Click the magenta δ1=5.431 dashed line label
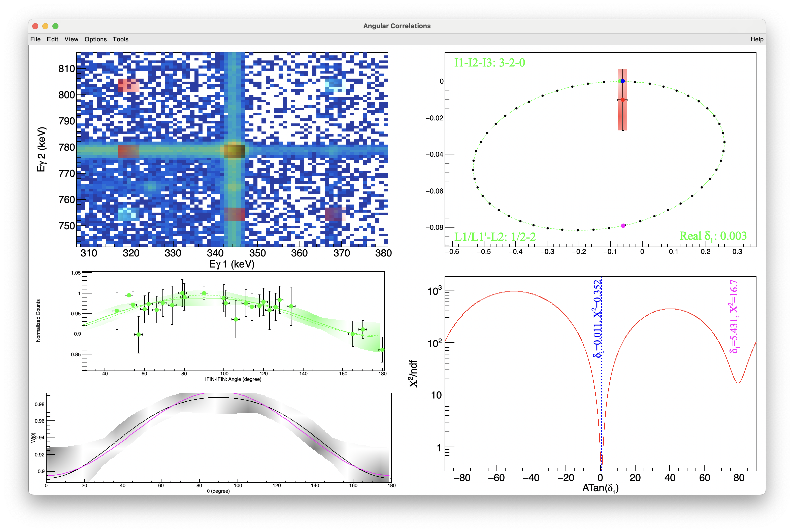This screenshot has width=794, height=532. click(x=734, y=316)
